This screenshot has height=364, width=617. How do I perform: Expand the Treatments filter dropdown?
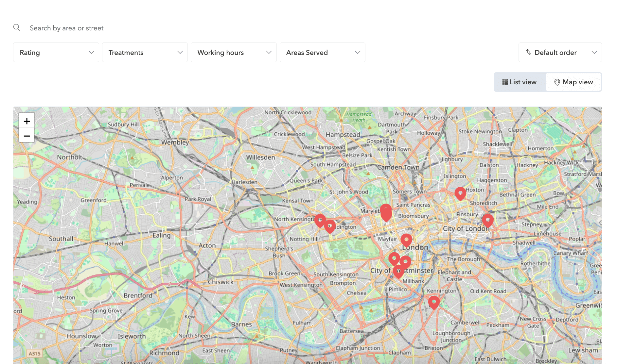click(x=145, y=52)
